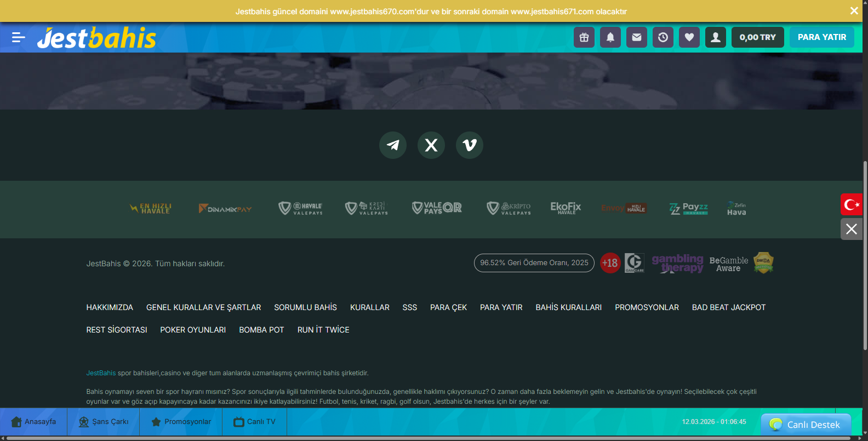Click the vertical page scrollbar
This screenshot has width=868, height=441.
865,255
